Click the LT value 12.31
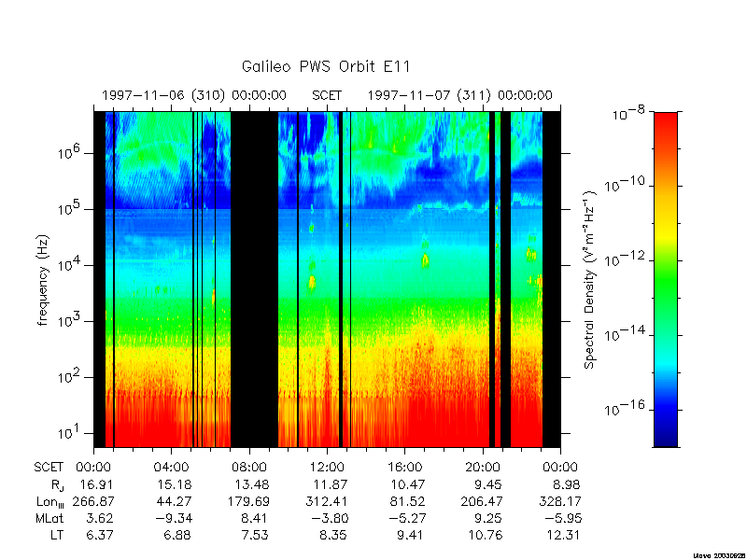Image resolution: width=747 pixels, height=560 pixels. coord(563,535)
